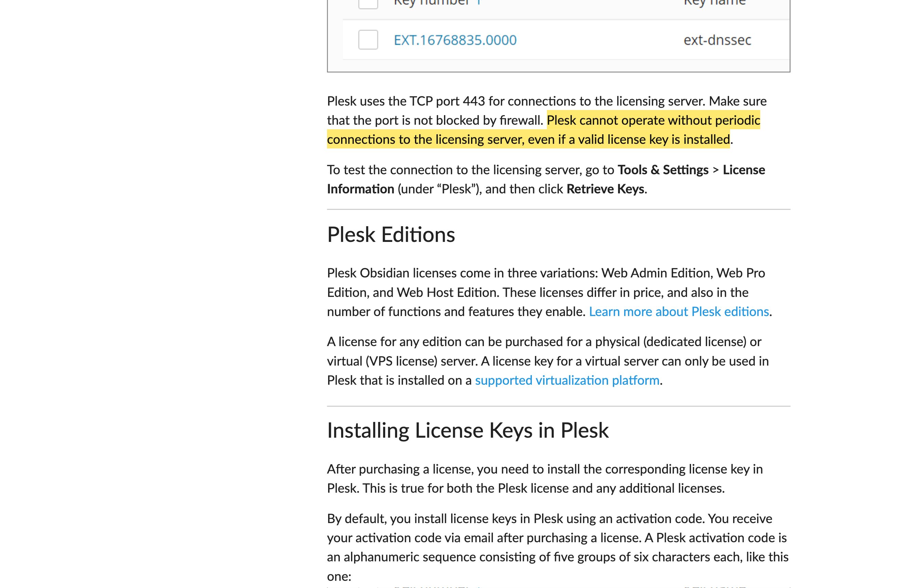
Task: Tick the checkbox beside EXT.16768835.0000
Action: (368, 40)
